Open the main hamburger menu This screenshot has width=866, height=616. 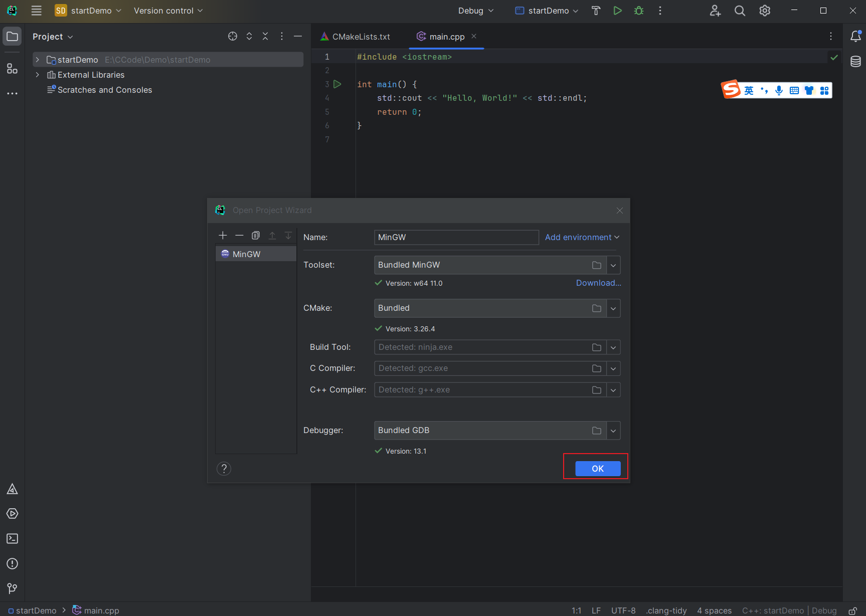coord(36,11)
